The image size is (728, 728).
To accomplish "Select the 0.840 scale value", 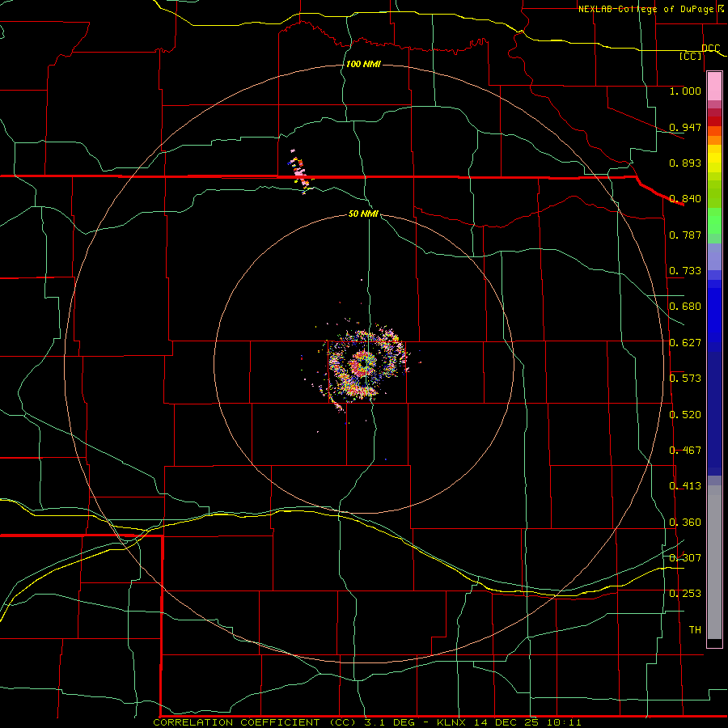I will (x=685, y=199).
